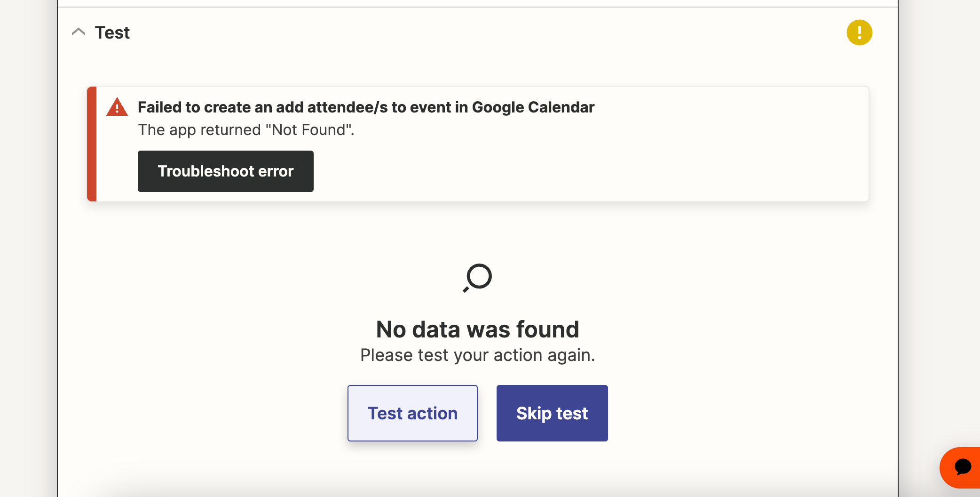The height and width of the screenshot is (497, 980).
Task: Open the orange chat support bubble
Action: (x=960, y=467)
